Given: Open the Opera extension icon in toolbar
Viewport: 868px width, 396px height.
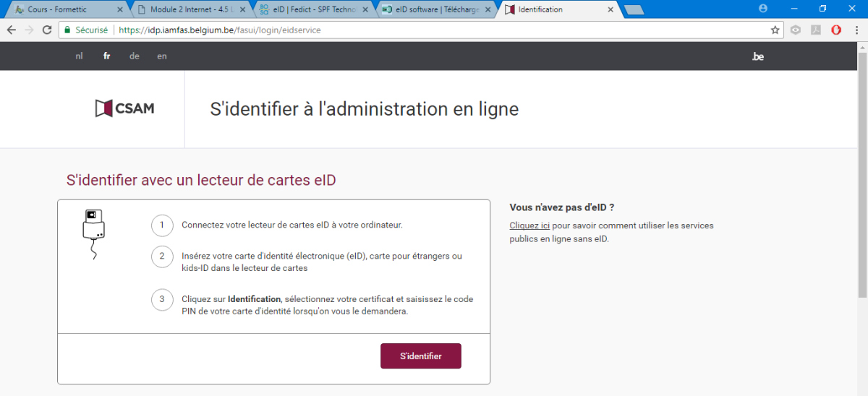Looking at the screenshot, I should point(835,30).
